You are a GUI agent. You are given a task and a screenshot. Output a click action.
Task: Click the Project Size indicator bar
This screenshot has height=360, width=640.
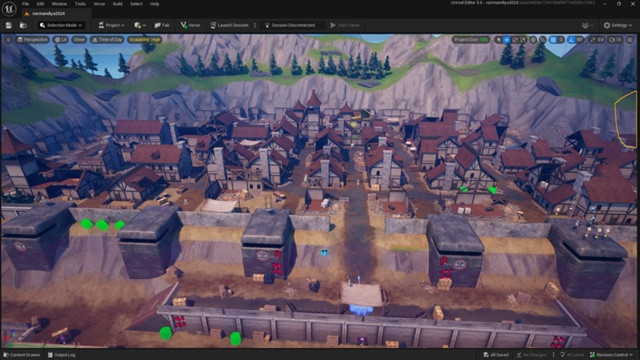pyautogui.click(x=471, y=40)
